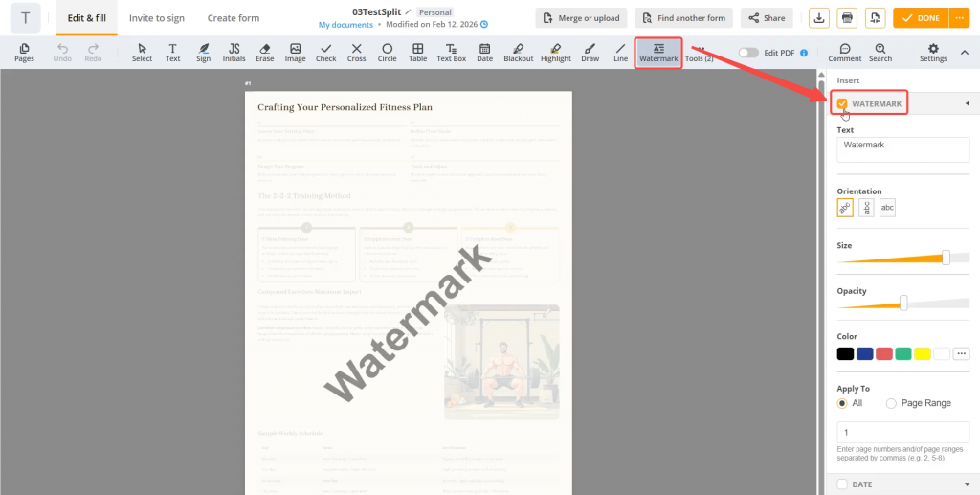Click Merge or upload button
Image resolution: width=980 pixels, height=495 pixels.
click(x=581, y=18)
